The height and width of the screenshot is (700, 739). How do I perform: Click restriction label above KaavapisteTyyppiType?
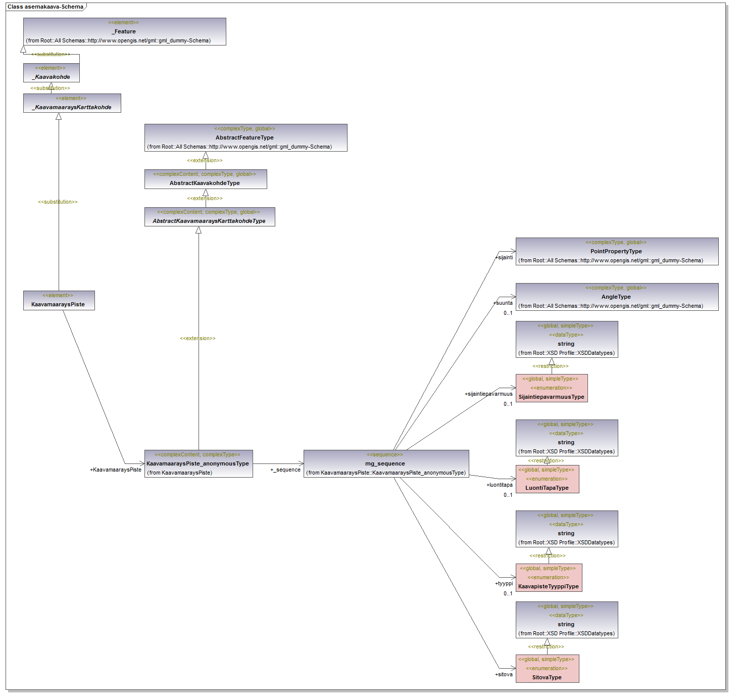548,556
